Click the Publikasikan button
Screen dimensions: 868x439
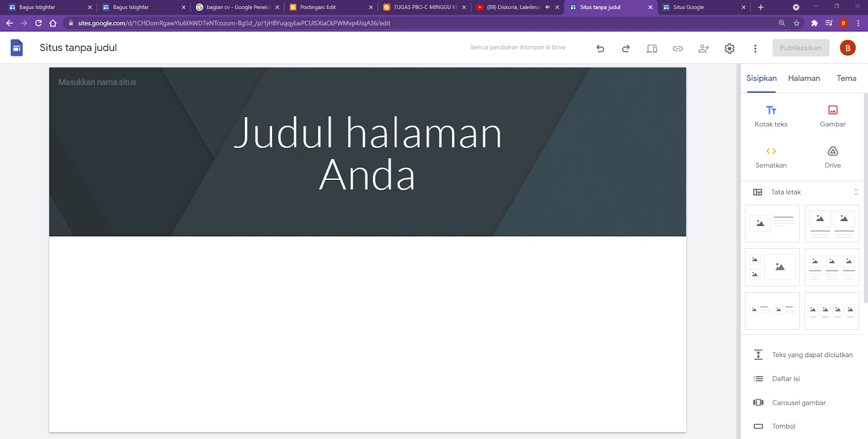click(801, 48)
